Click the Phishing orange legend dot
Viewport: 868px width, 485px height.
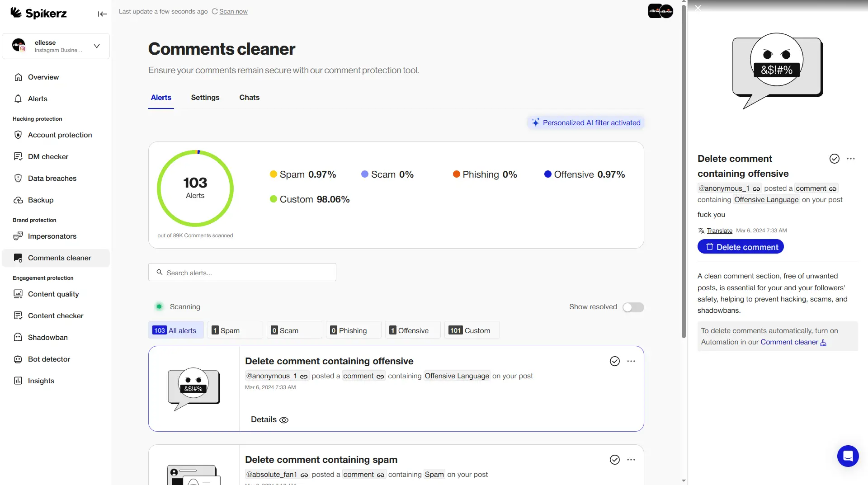click(456, 174)
